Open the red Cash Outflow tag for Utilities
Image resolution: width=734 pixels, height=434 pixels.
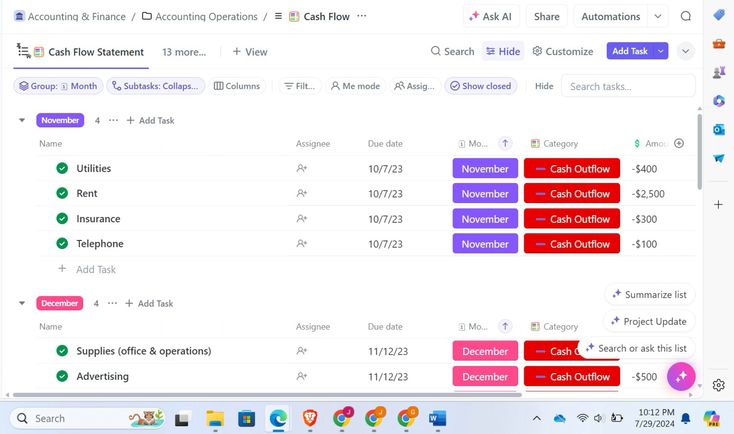click(572, 169)
